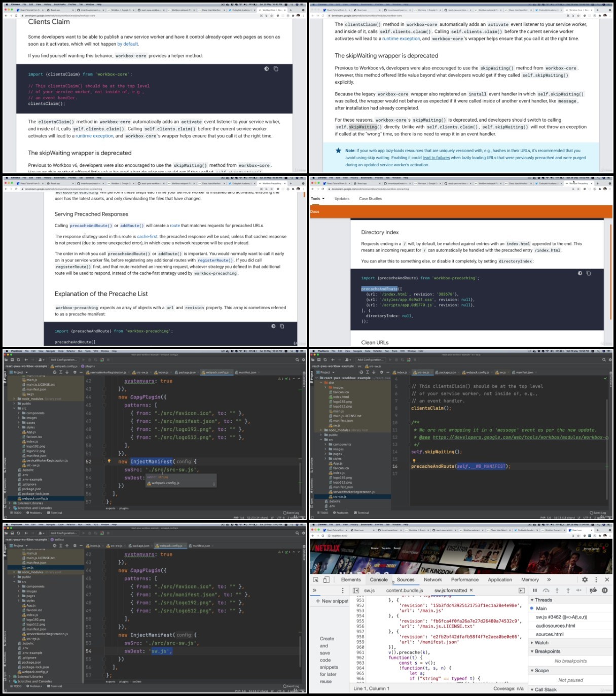Copy the Clients Claim code sample
Screen dimensions: 616x696
pyautogui.click(x=276, y=68)
